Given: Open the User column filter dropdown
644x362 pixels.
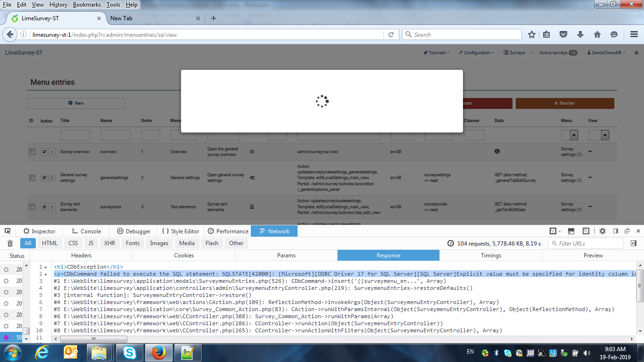Looking at the screenshot, I should click(x=599, y=135).
